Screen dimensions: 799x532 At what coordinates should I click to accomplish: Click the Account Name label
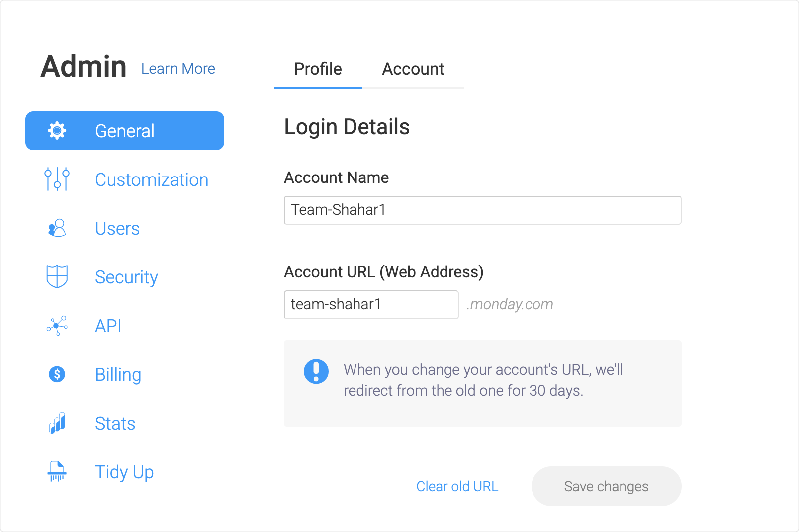click(337, 177)
